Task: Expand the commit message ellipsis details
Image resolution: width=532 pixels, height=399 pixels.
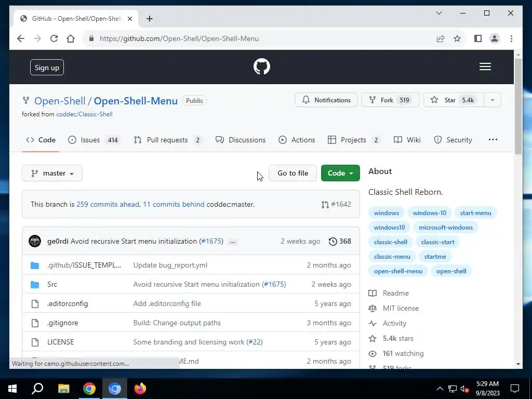Action: (x=232, y=242)
